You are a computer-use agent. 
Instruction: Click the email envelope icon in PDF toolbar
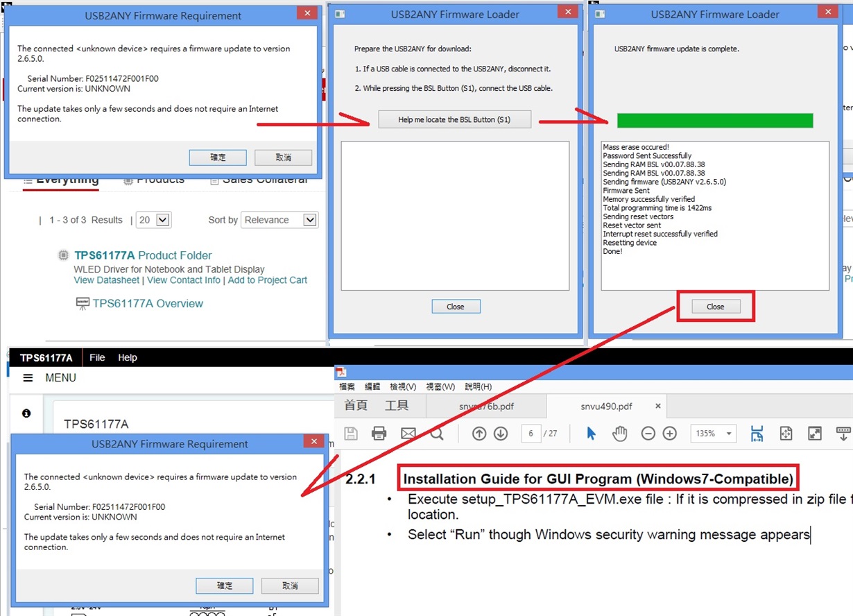(x=408, y=434)
